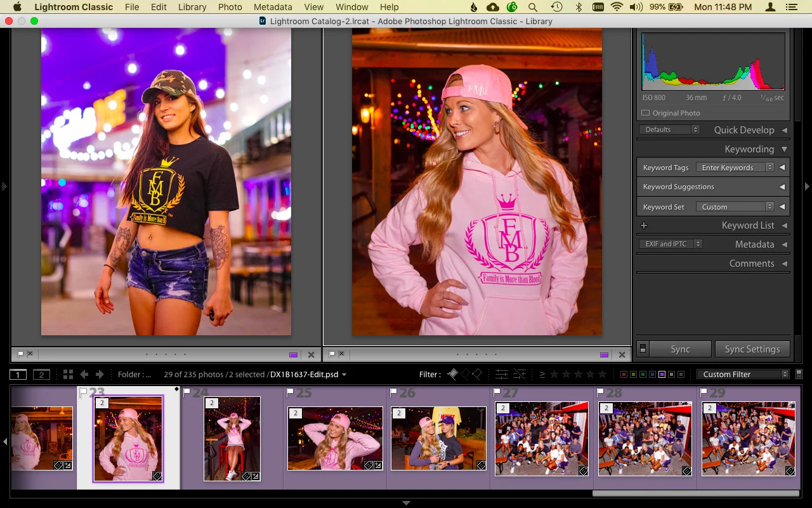Filter by unedited photos icon
The height and width of the screenshot is (508, 812).
point(520,375)
